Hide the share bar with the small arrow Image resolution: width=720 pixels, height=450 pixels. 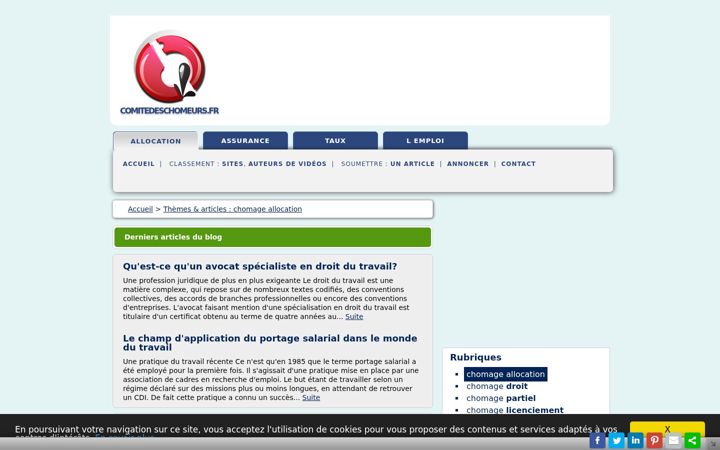click(x=713, y=444)
